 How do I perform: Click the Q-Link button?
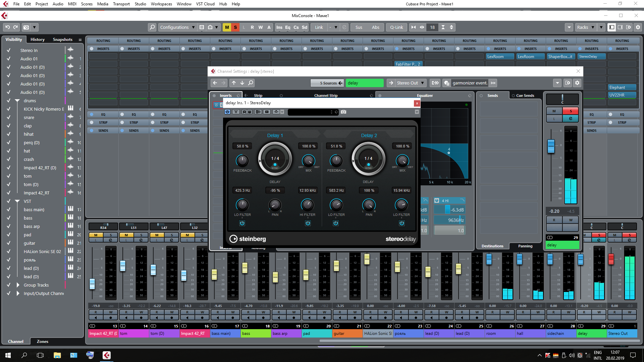(396, 27)
